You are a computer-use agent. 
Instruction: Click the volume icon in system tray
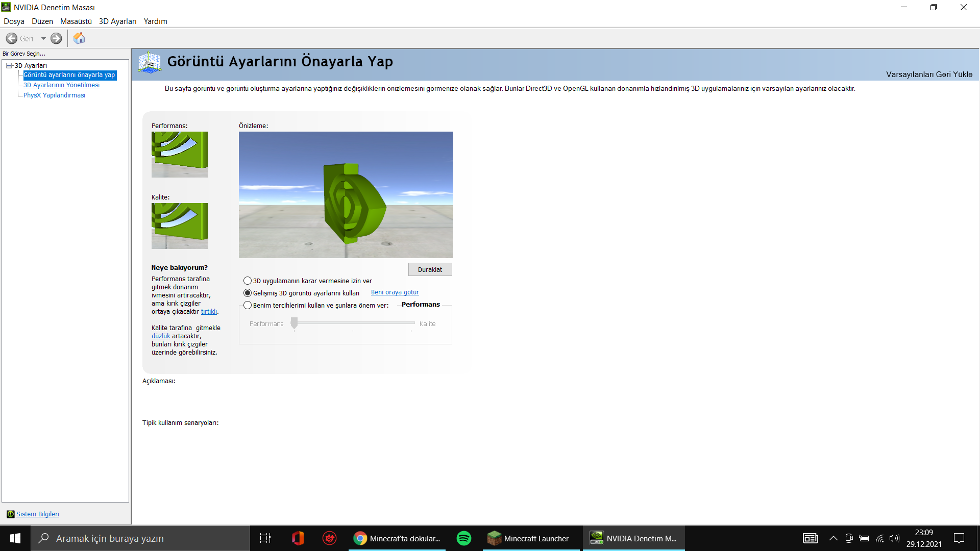(x=894, y=538)
